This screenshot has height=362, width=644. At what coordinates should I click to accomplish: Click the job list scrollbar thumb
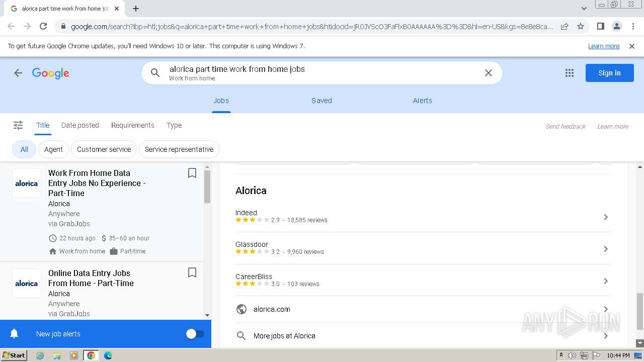click(207, 187)
